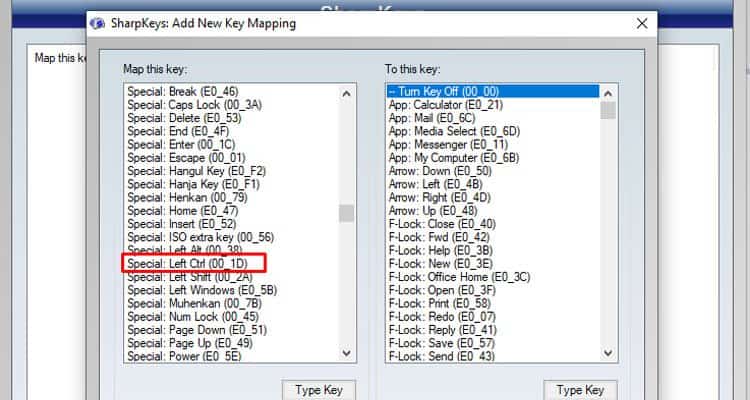Image resolution: width=750 pixels, height=400 pixels.
Task: Select 'F-Lock: Close (E0_40)' target key
Action: click(442, 224)
